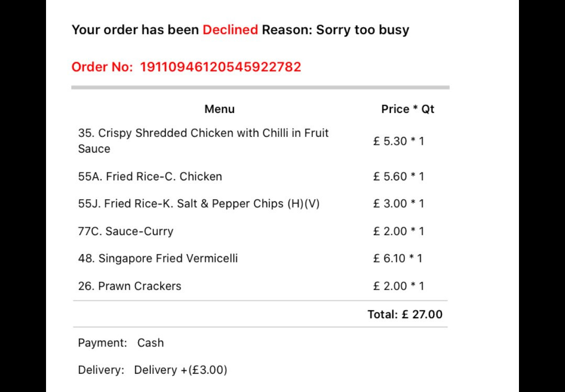Viewport: 565px width, 392px height.
Task: Click the £ 5.60 * 1 price
Action: pos(398,177)
